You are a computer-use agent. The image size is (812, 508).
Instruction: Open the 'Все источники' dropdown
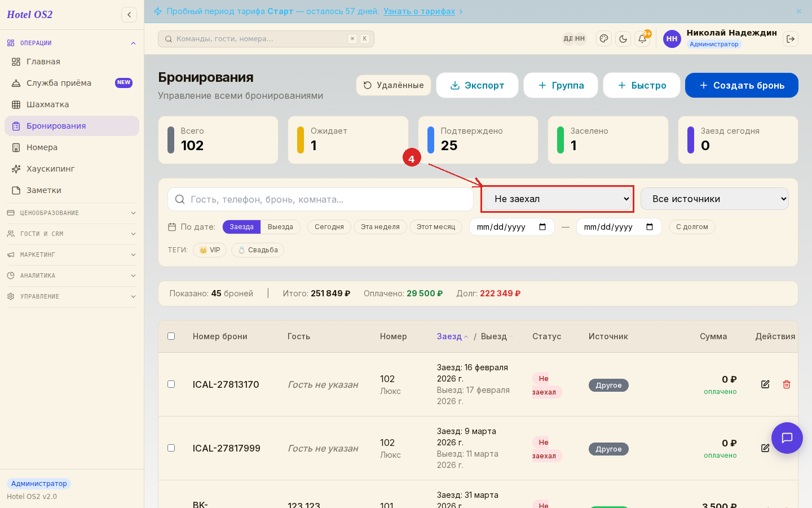pyautogui.click(x=714, y=199)
